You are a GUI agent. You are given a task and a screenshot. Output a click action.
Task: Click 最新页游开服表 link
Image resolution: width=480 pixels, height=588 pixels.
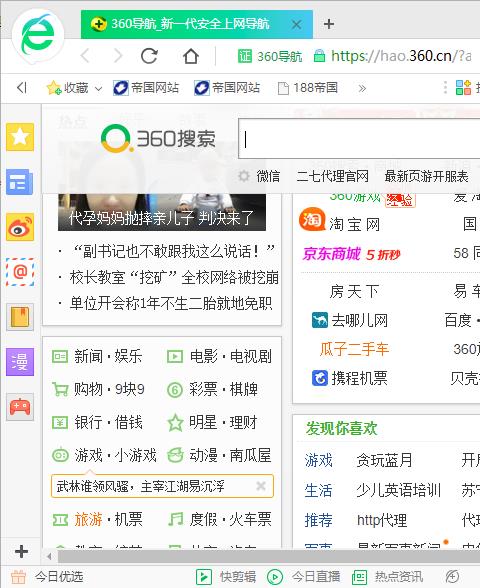(x=426, y=176)
